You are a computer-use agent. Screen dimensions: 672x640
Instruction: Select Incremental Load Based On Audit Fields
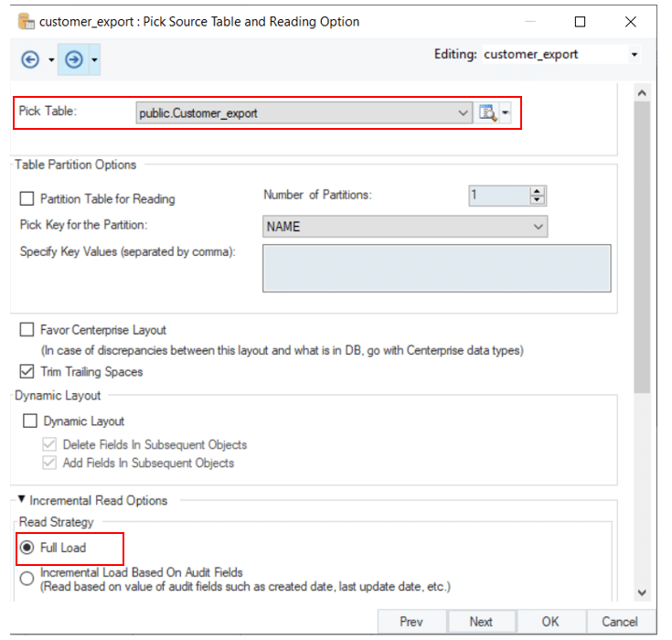[27, 578]
